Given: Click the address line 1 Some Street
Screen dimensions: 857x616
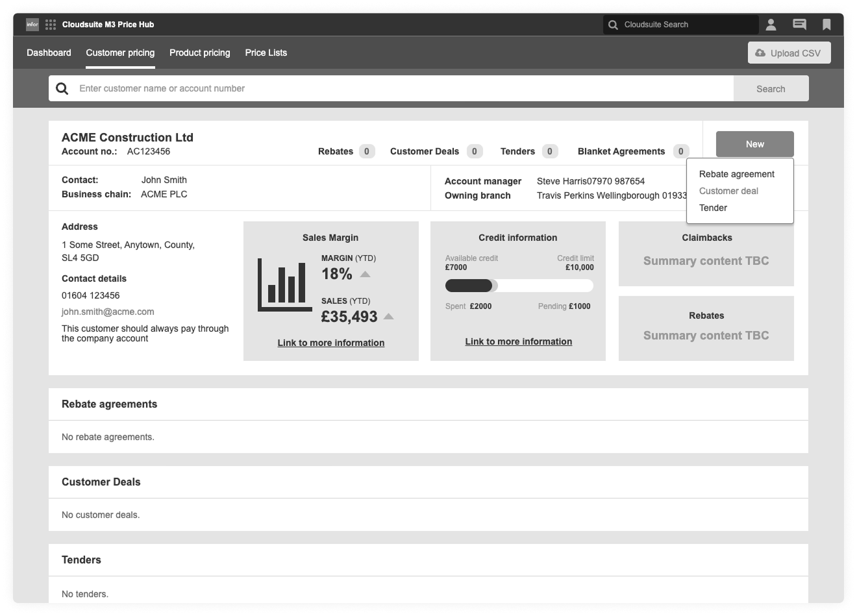Looking at the screenshot, I should (x=128, y=245).
